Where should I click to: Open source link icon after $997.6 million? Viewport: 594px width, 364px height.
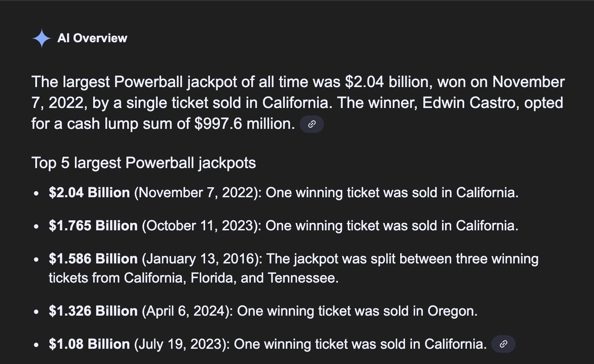coord(312,124)
